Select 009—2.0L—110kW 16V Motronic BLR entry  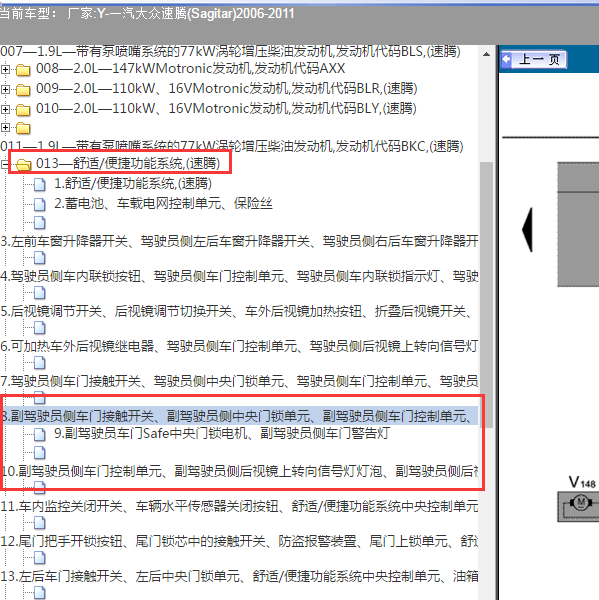tap(226, 89)
